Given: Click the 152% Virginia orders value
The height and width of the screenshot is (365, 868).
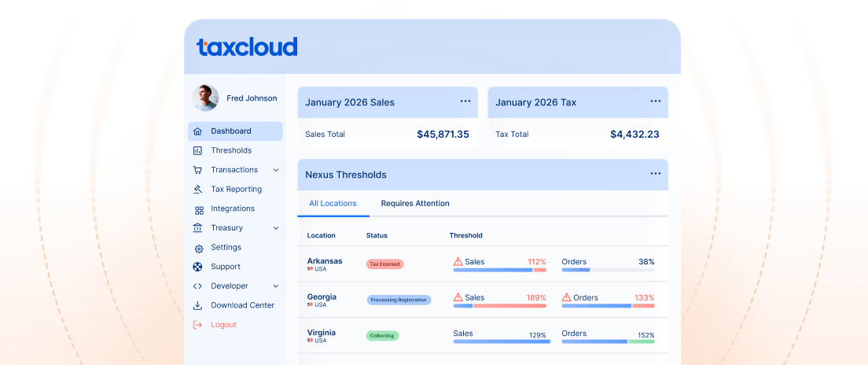Looking at the screenshot, I should click(x=646, y=335).
